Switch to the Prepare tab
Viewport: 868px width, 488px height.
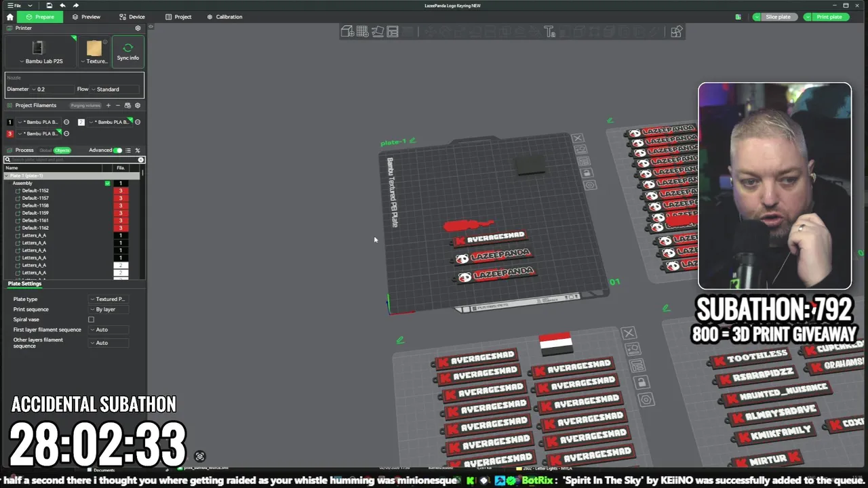(x=40, y=16)
